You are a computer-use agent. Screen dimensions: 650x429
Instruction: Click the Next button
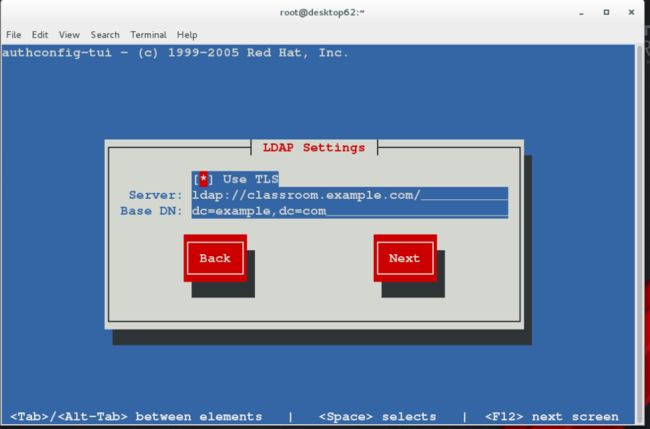pos(405,258)
